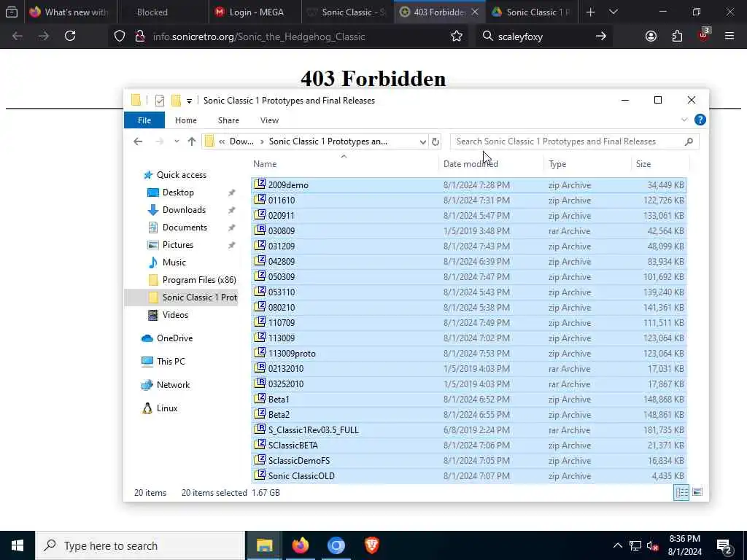Open Firefox tracking protection shield
This screenshot has width=747, height=560.
(120, 36)
